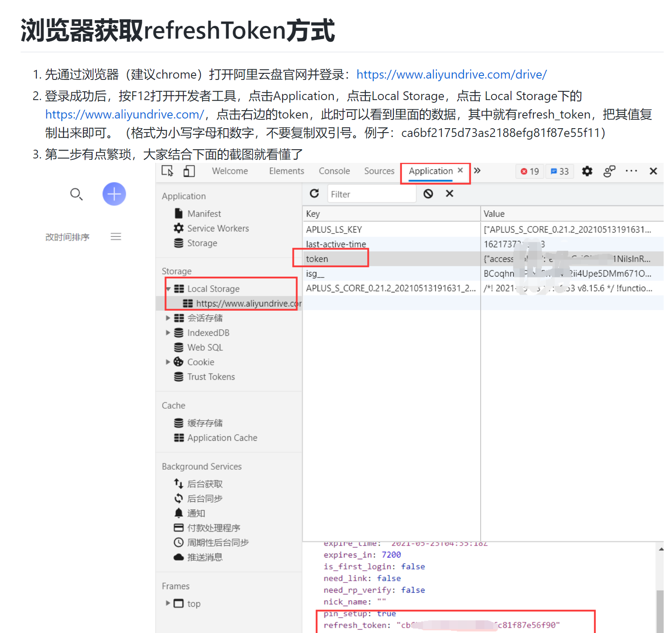Open the hamburger menu beside 改时间排序

[x=115, y=236]
